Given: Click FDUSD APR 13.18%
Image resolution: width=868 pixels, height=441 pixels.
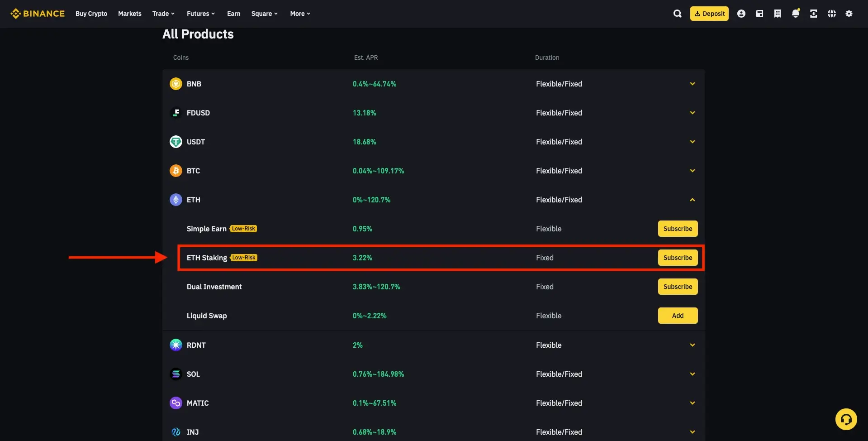Looking at the screenshot, I should [365, 113].
